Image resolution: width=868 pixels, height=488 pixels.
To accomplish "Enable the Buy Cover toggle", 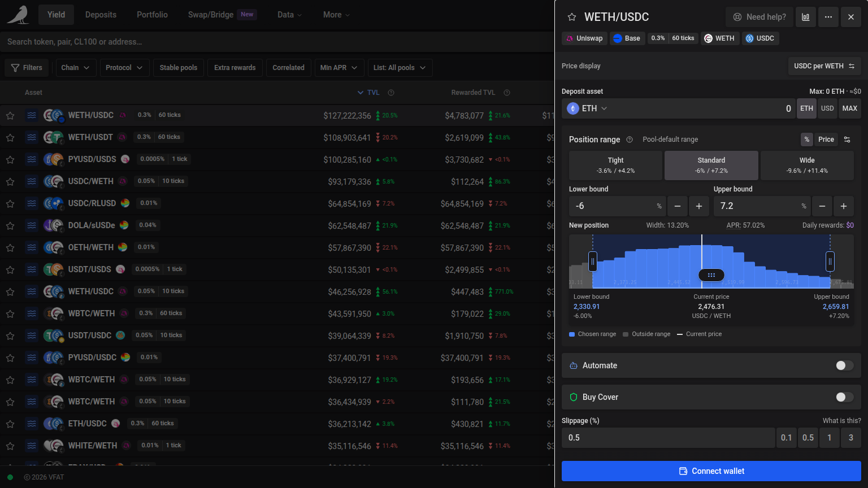I will click(x=845, y=397).
